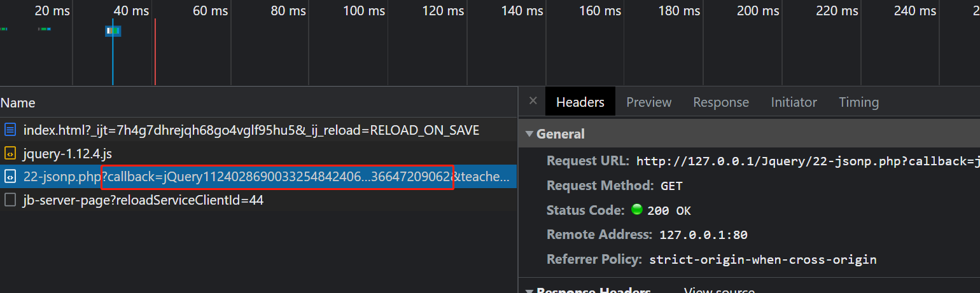Click the Request Method GET value
This screenshot has width=980, height=293.
point(671,186)
